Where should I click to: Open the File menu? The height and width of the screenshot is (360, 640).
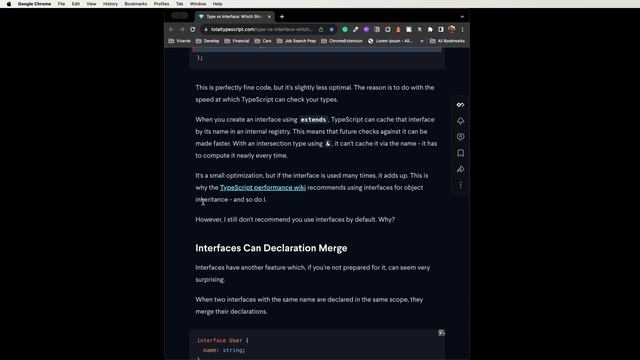[61, 4]
